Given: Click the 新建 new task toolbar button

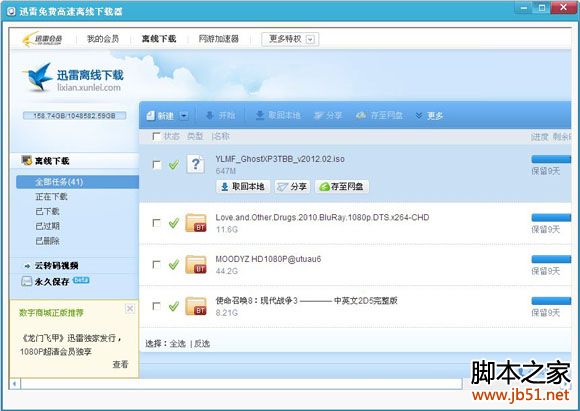Looking at the screenshot, I should click(x=161, y=116).
